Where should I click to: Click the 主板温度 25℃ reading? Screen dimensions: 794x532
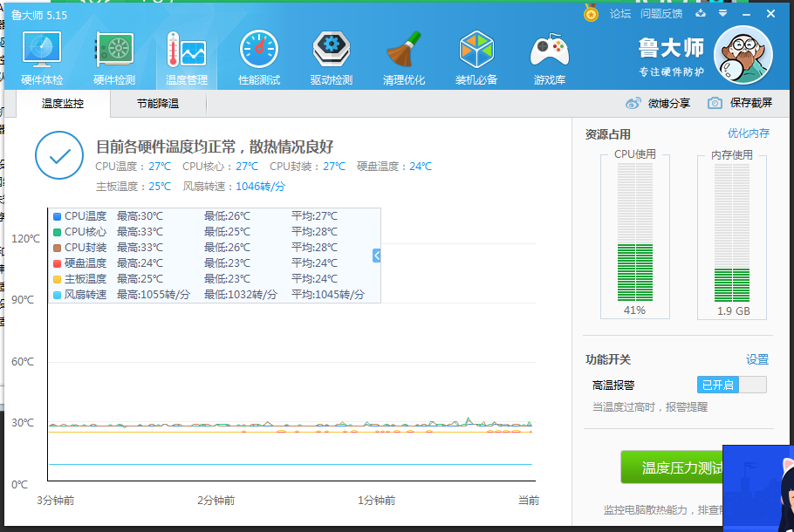coord(133,187)
